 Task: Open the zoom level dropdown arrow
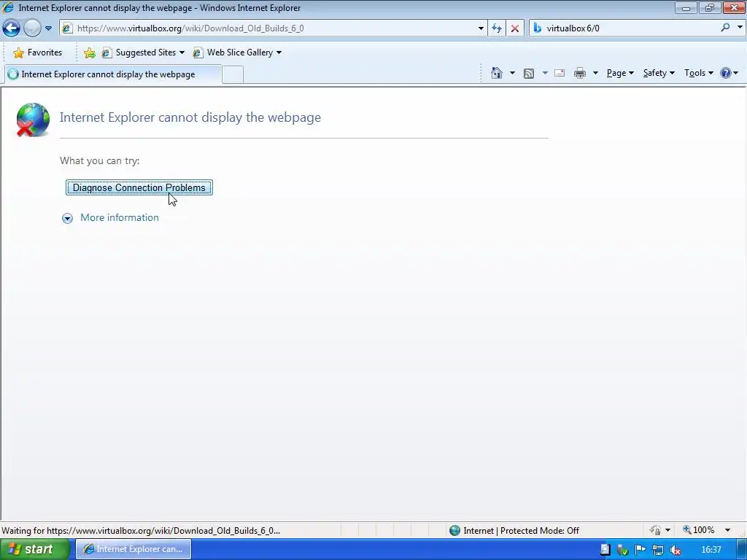(x=728, y=530)
